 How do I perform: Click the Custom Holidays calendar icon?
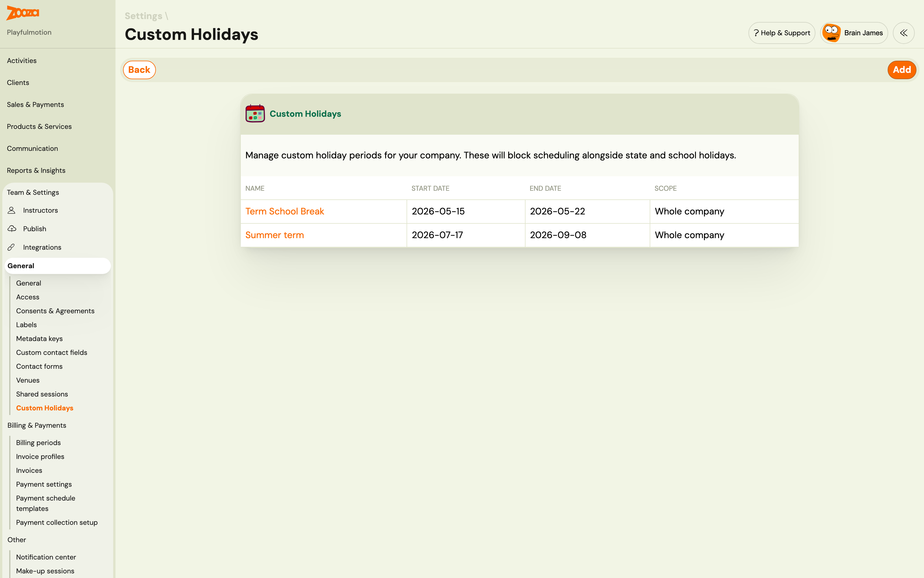255,114
